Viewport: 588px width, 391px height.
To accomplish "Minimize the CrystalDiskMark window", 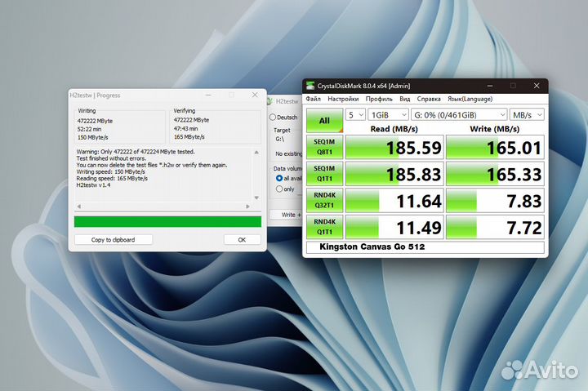I will [x=490, y=86].
